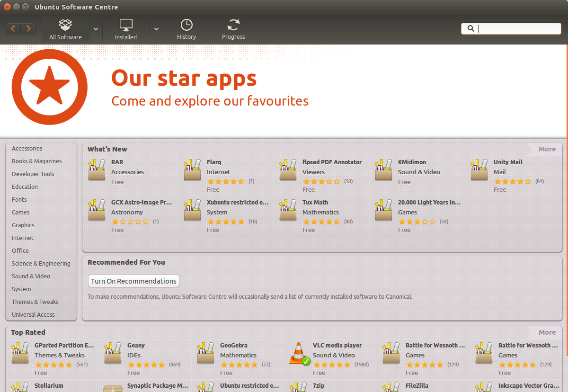Click More in What's New section

(x=547, y=149)
